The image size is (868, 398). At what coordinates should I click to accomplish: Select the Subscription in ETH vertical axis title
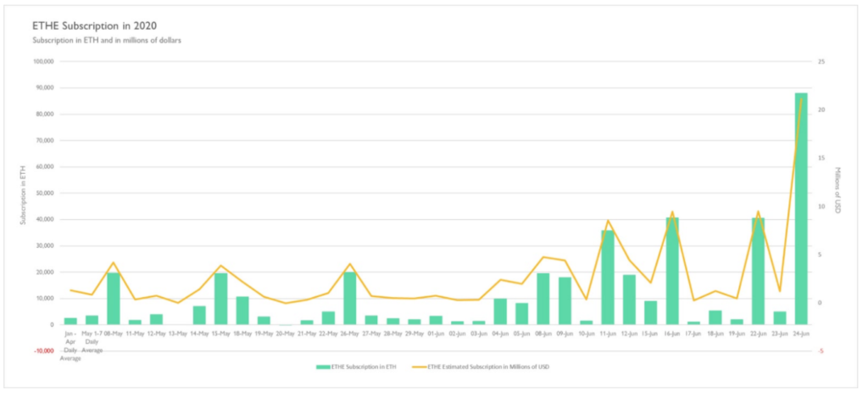pyautogui.click(x=23, y=196)
